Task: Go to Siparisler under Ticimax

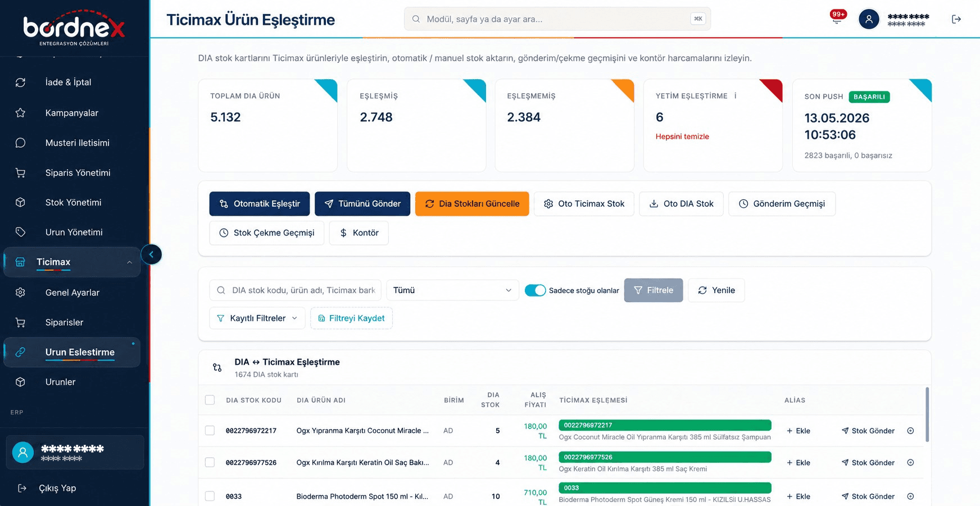Action: click(x=72, y=322)
